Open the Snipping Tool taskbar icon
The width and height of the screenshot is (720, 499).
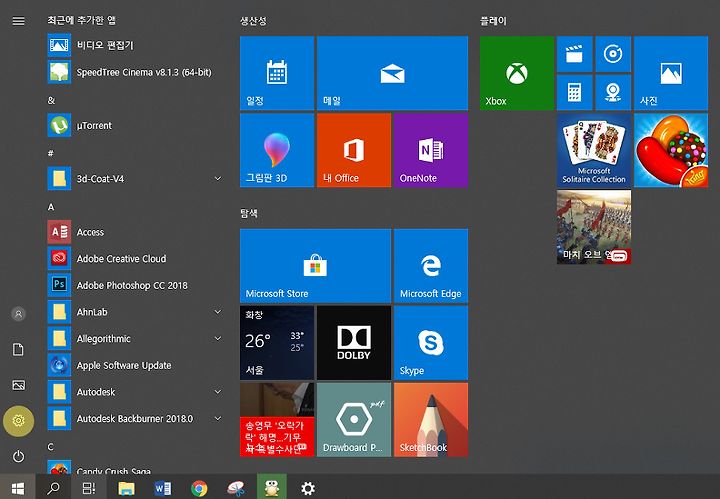[236, 488]
